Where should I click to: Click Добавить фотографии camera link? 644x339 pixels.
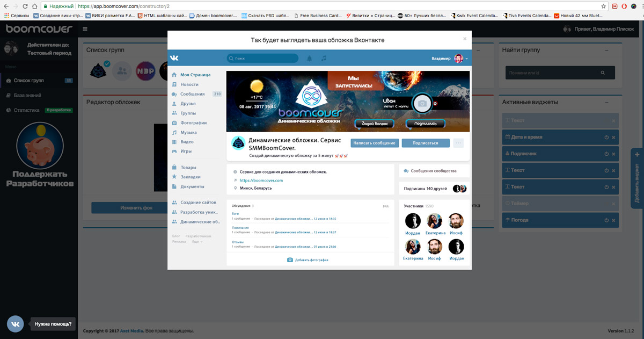tap(308, 259)
